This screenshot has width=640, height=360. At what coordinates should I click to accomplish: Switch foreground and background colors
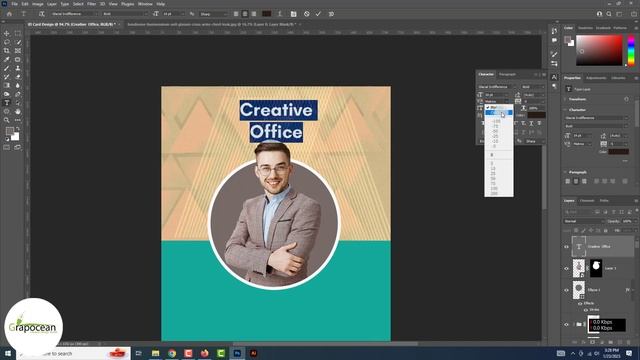click(18, 129)
